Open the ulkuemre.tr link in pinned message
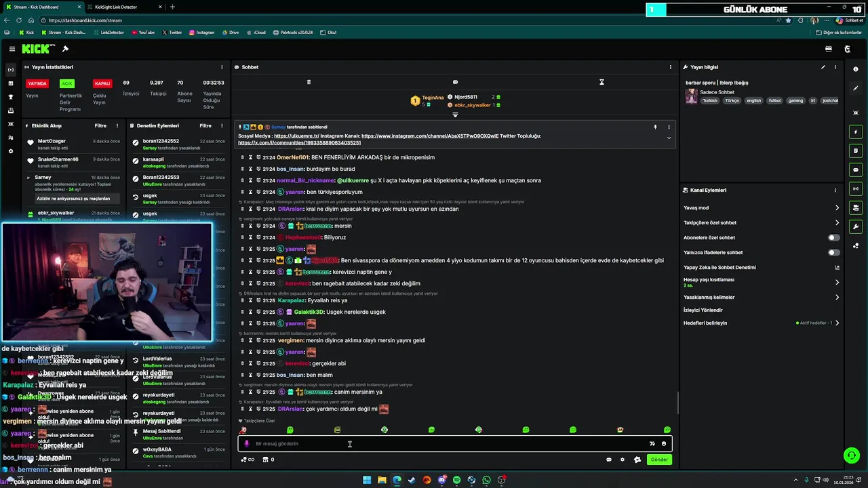 click(x=297, y=136)
